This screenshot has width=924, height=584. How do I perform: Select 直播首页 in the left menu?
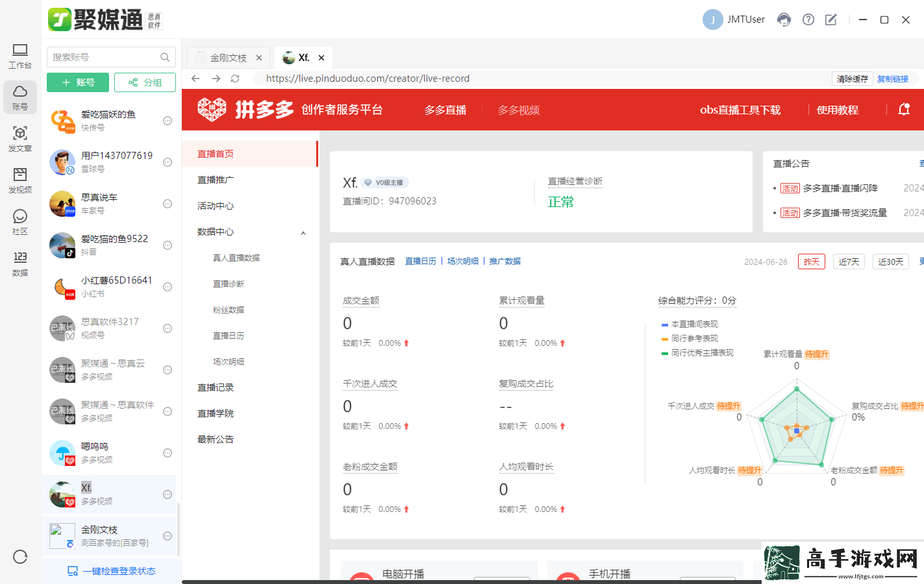pyautogui.click(x=250, y=154)
